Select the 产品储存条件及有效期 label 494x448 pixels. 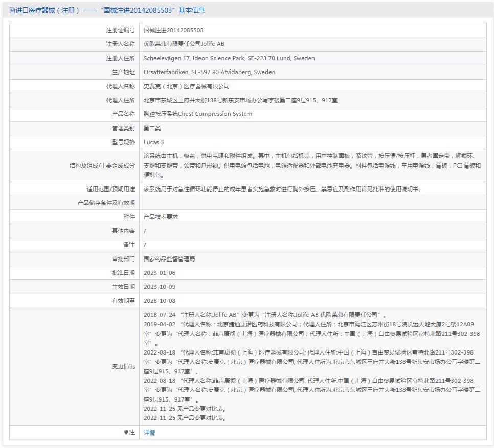[x=106, y=203]
